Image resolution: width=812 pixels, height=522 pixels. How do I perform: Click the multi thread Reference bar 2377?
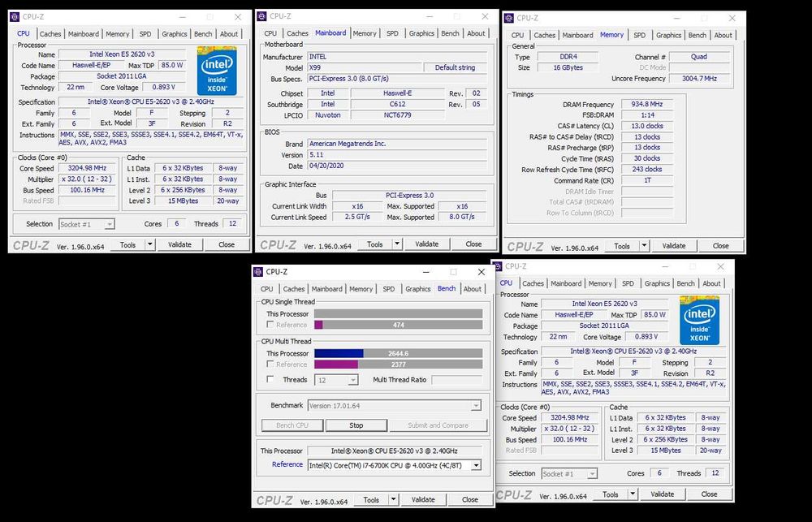coord(398,364)
